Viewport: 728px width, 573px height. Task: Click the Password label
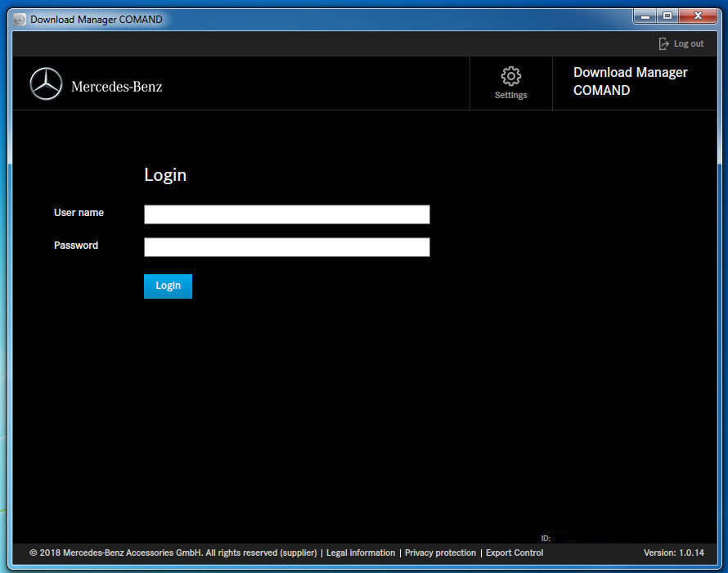[76, 246]
